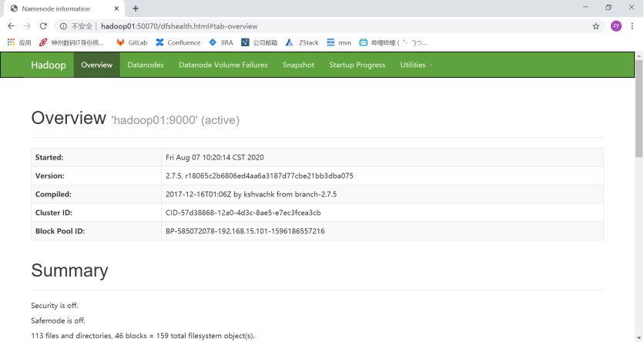This screenshot has width=644, height=342.
Task: Click the 'Started:' row label
Action: (x=49, y=157)
